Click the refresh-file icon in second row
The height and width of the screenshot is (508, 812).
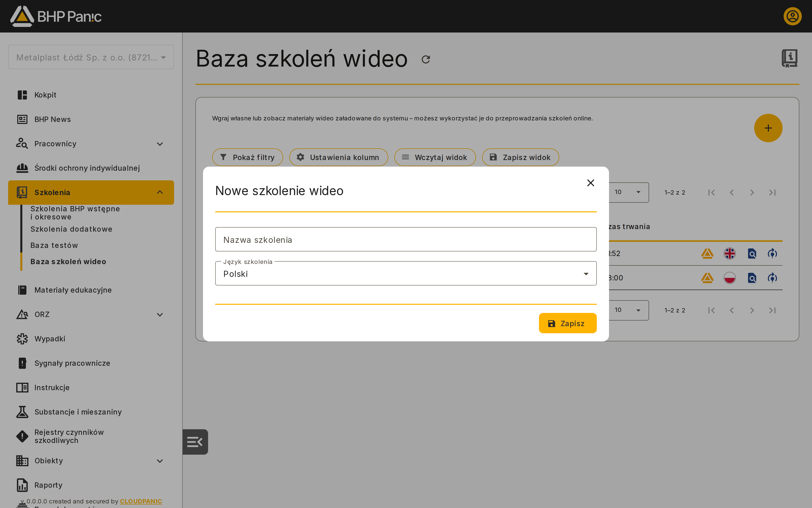pos(772,278)
